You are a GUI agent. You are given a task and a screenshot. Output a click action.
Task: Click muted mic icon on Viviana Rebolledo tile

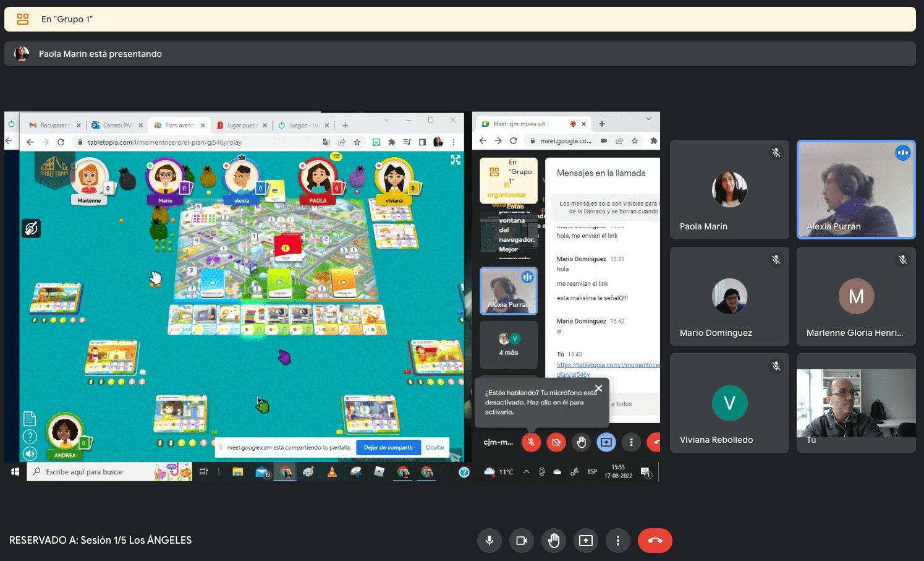pos(776,366)
